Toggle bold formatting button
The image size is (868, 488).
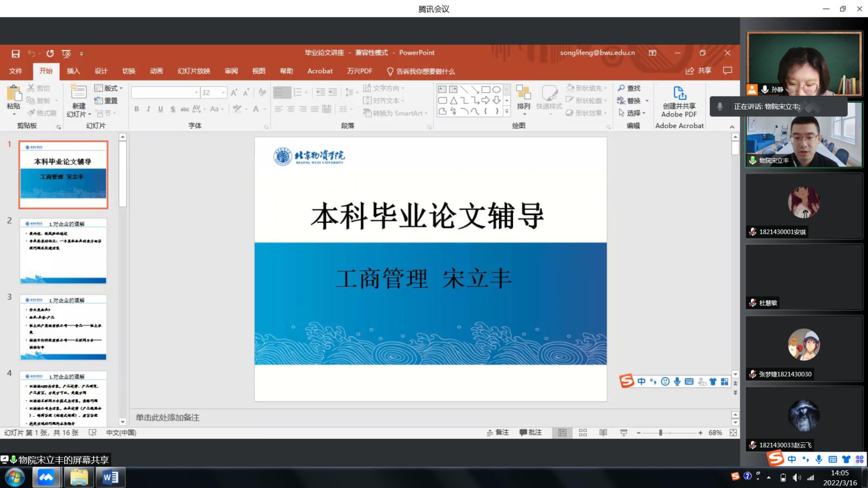[136, 109]
